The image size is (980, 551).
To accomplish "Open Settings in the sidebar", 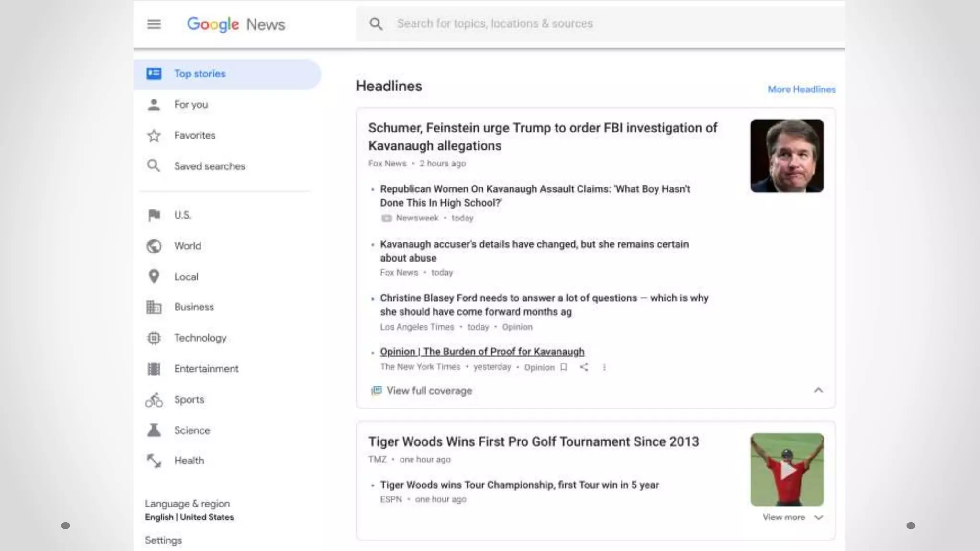I will 163,540.
